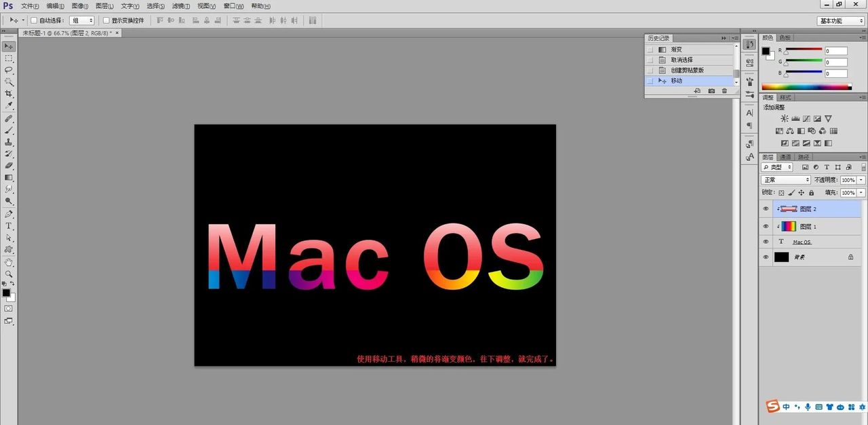Add a Brightness/Contrast adjustment (sun icon)
Viewport: 868px width, 425px height.
pyautogui.click(x=785, y=119)
